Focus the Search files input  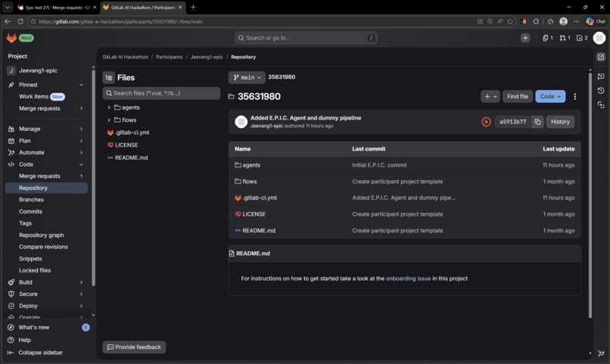point(161,93)
